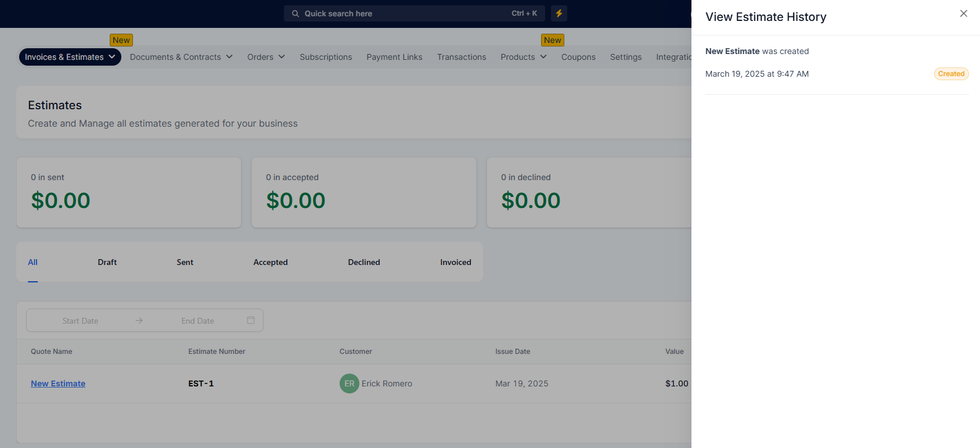Click the New badge above Products
The width and height of the screenshot is (980, 448).
coord(553,40)
